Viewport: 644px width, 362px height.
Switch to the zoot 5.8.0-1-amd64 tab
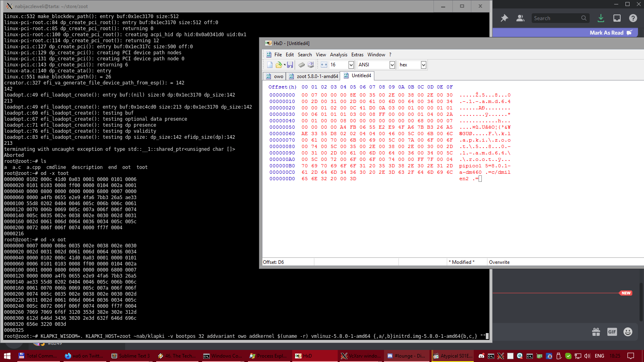coord(314,76)
